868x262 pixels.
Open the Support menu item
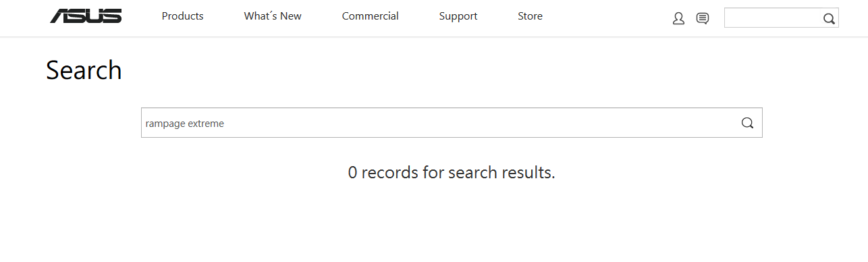458,16
